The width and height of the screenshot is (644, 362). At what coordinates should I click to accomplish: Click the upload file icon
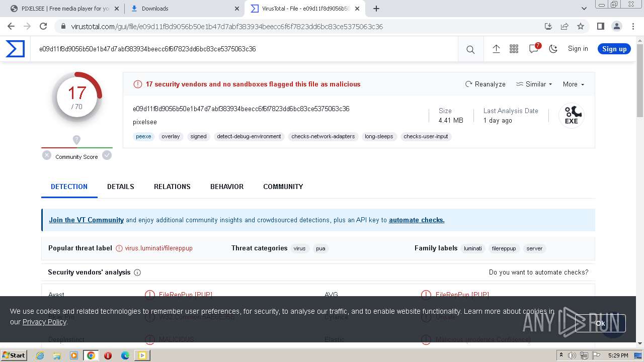coord(496,49)
